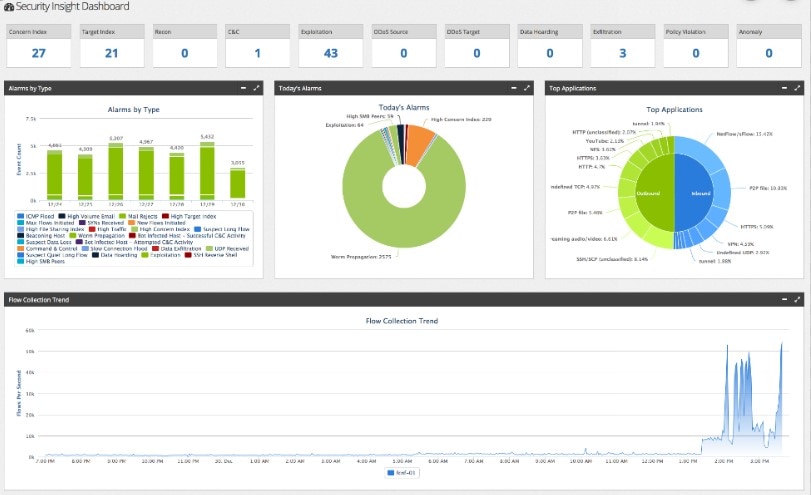Click the UDP Received legend swatch
The image size is (811, 495).
point(209,248)
